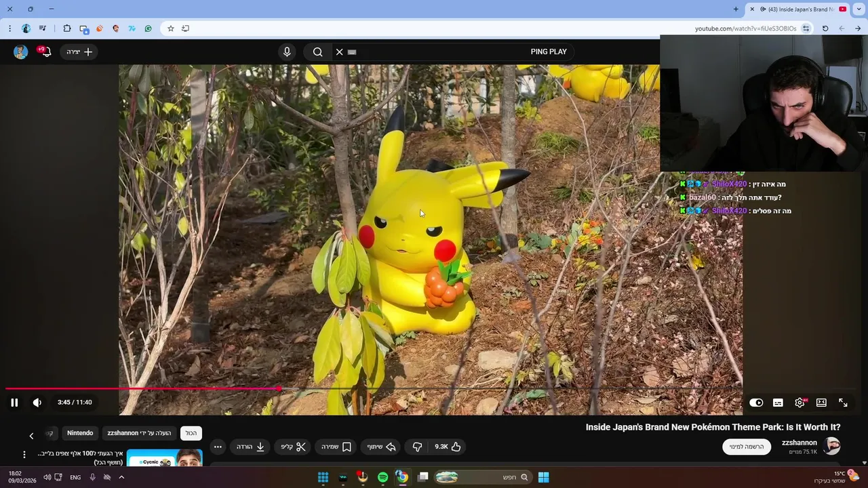868x488 pixels.
Task: Open the ENG language switcher
Action: pos(75,477)
